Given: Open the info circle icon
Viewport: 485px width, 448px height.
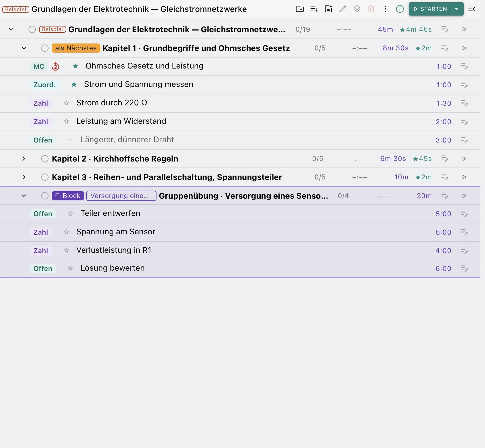Looking at the screenshot, I should (x=400, y=9).
